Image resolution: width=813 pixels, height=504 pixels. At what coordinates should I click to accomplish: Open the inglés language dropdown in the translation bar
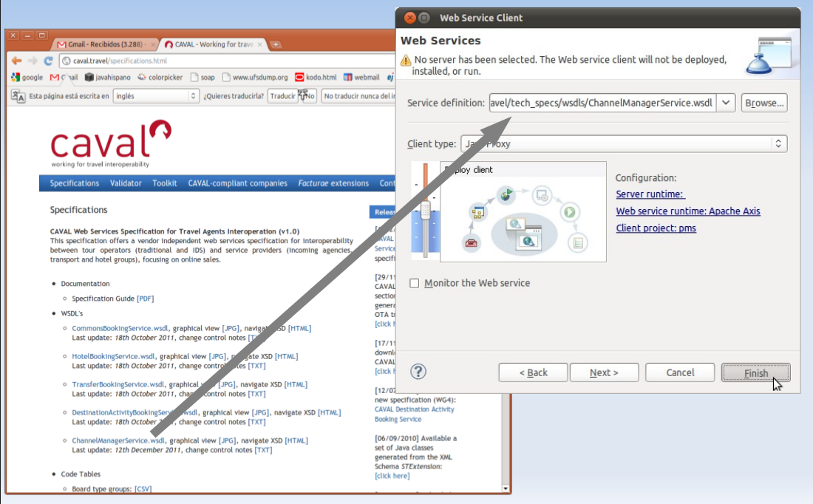pyautogui.click(x=156, y=96)
